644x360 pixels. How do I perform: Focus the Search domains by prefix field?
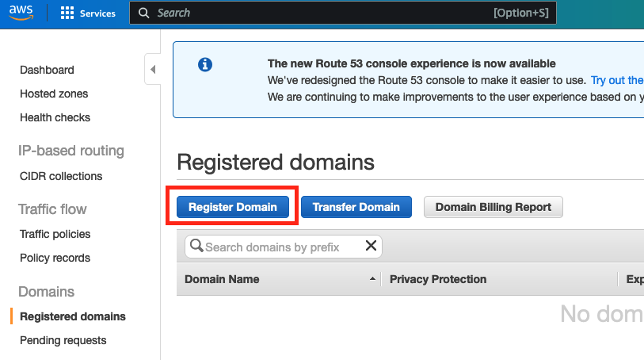click(x=284, y=247)
